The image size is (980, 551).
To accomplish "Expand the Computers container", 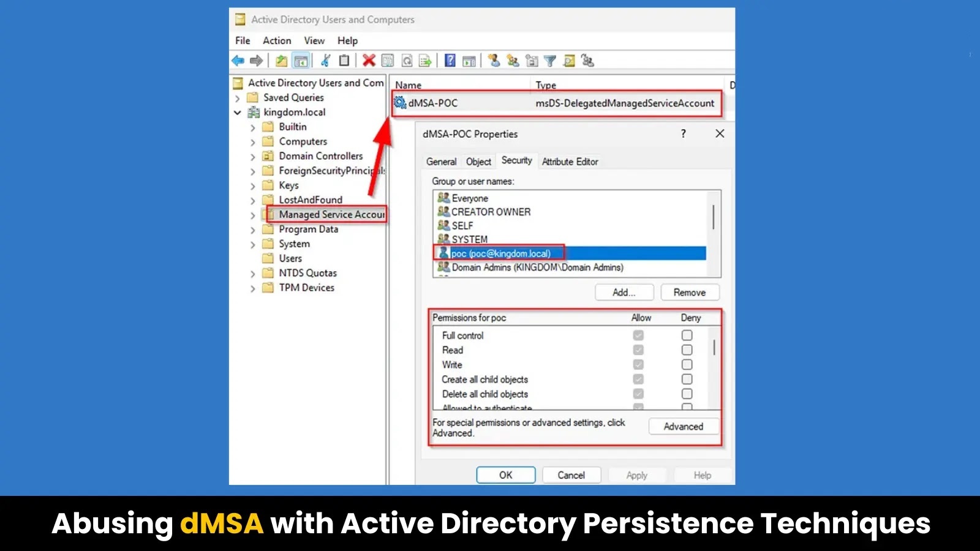I will pos(252,142).
